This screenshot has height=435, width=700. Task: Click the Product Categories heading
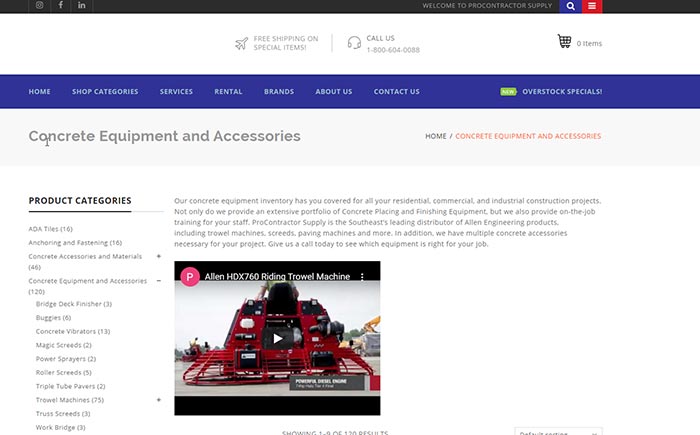pyautogui.click(x=80, y=201)
